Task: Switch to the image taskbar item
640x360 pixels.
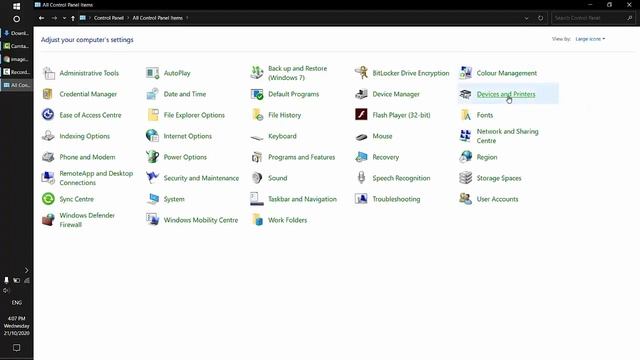Action: pyautogui.click(x=16, y=59)
